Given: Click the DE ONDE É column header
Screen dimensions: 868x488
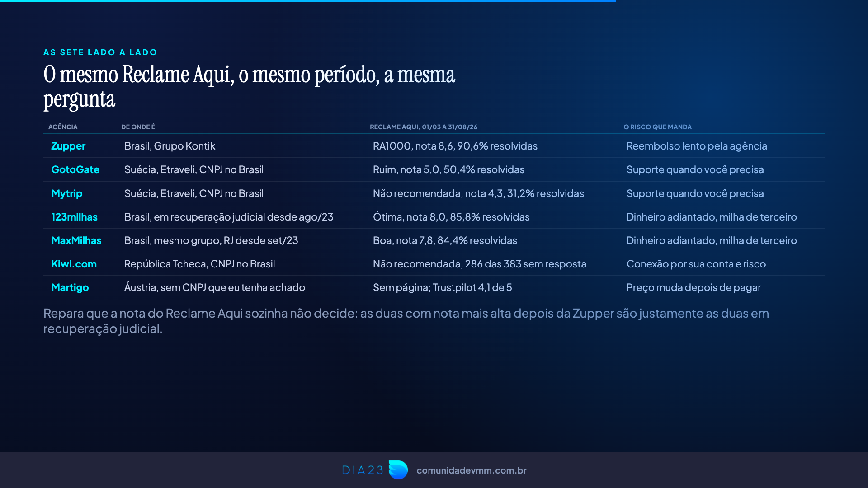Looking at the screenshot, I should pyautogui.click(x=138, y=127).
